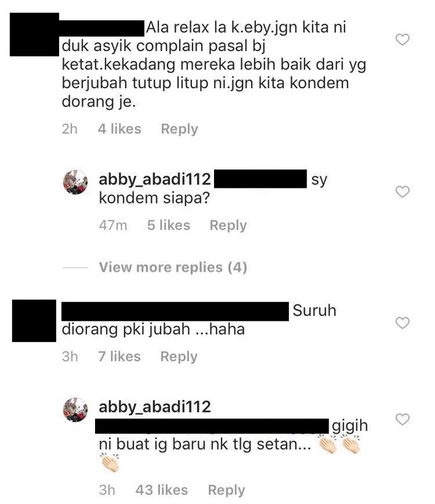Open abby_abadi112 avatar on 'gigih' reply
This screenshot has height=504, width=435.
coord(75,410)
